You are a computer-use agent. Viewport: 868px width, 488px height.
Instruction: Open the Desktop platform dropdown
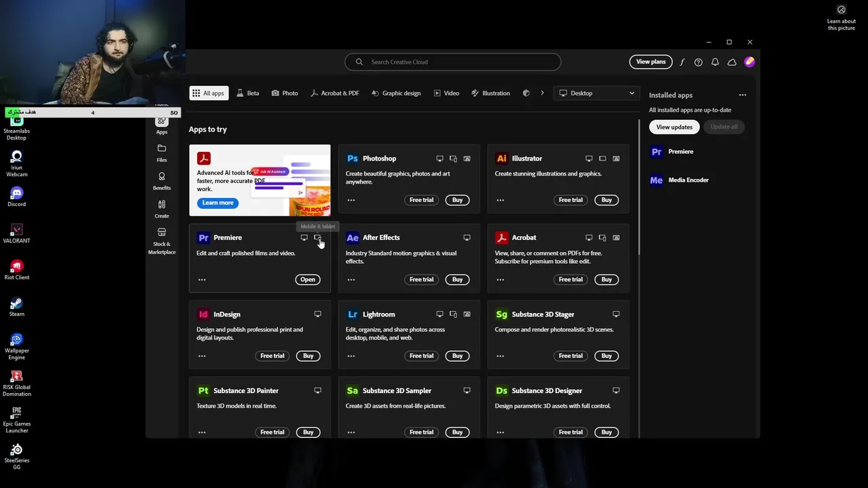[597, 94]
